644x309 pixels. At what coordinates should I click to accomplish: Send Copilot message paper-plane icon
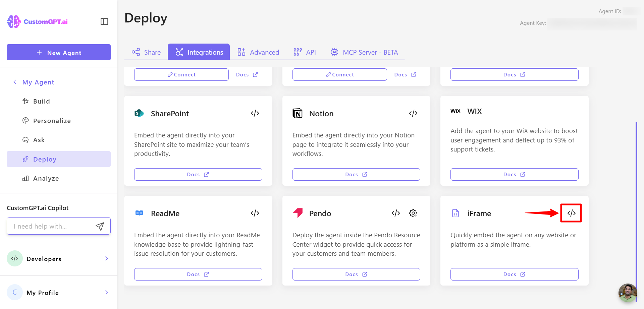tap(100, 226)
